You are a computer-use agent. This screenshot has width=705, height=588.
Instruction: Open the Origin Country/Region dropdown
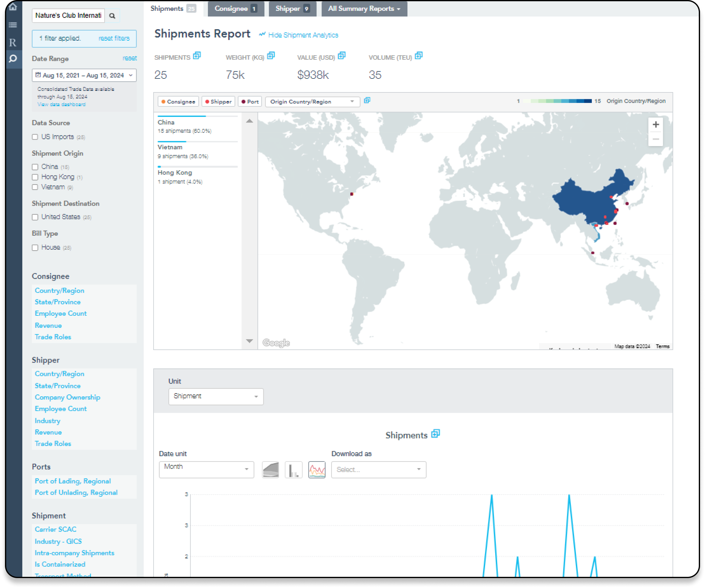click(312, 102)
